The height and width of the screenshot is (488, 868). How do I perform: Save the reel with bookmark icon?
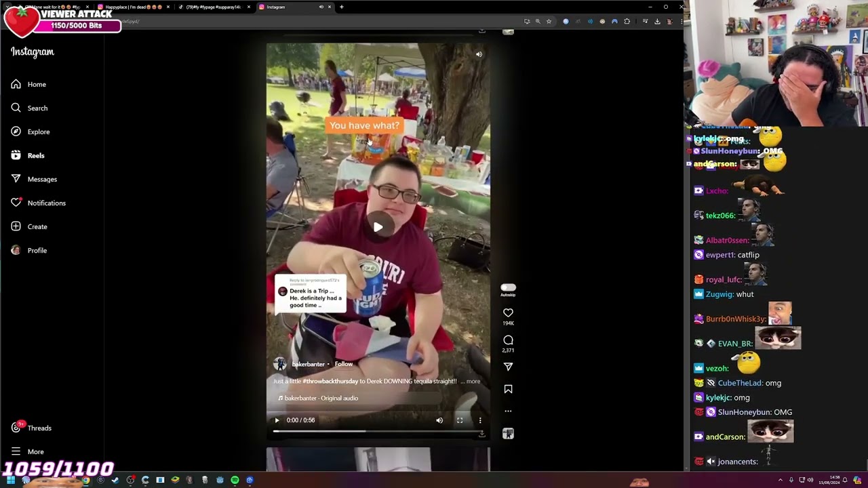pyautogui.click(x=508, y=389)
